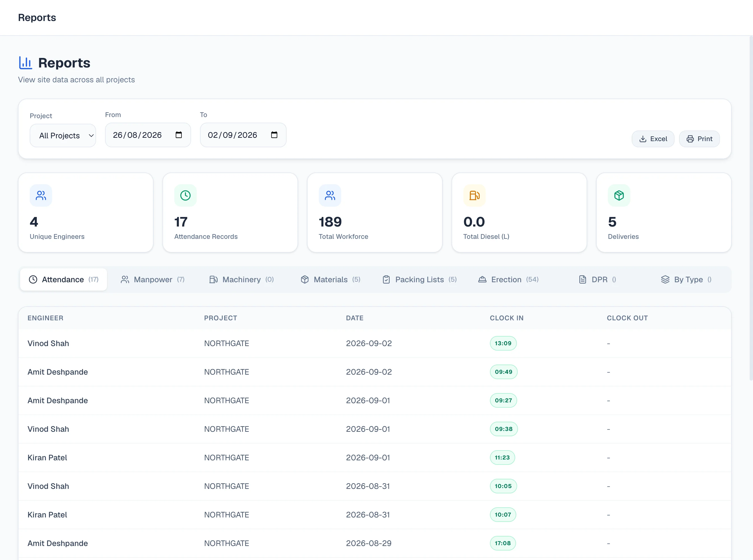This screenshot has height=560, width=753.
Task: Click the CLOCK OUT column header
Action: pyautogui.click(x=627, y=318)
